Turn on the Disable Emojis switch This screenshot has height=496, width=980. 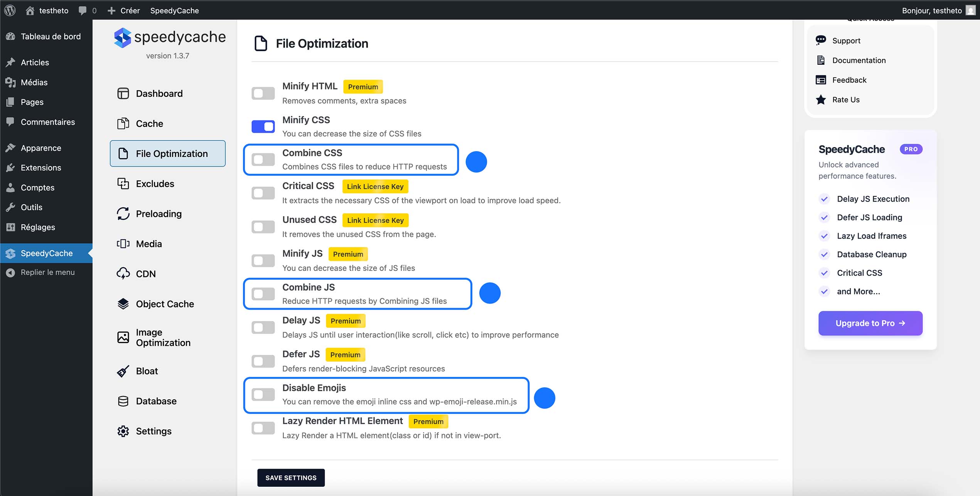pos(263,394)
